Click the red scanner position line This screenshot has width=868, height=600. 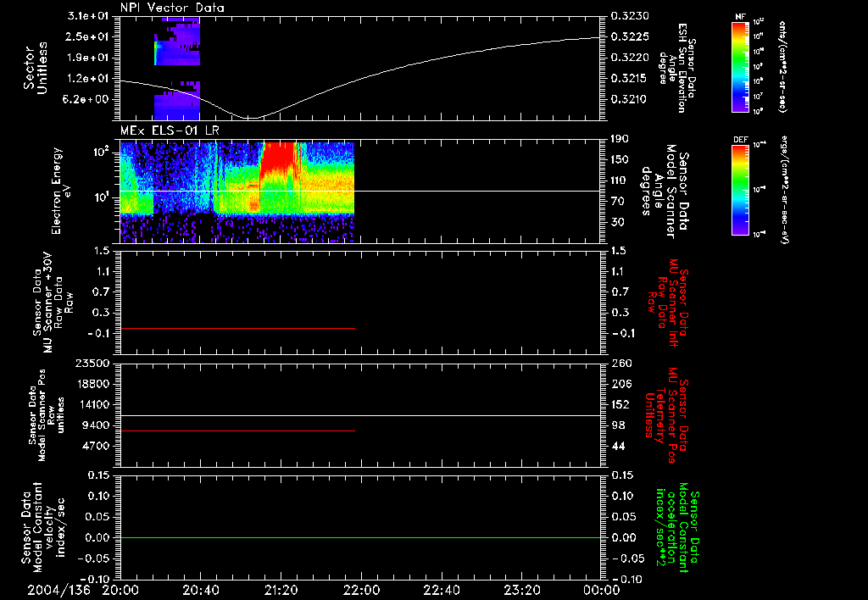tap(237, 431)
